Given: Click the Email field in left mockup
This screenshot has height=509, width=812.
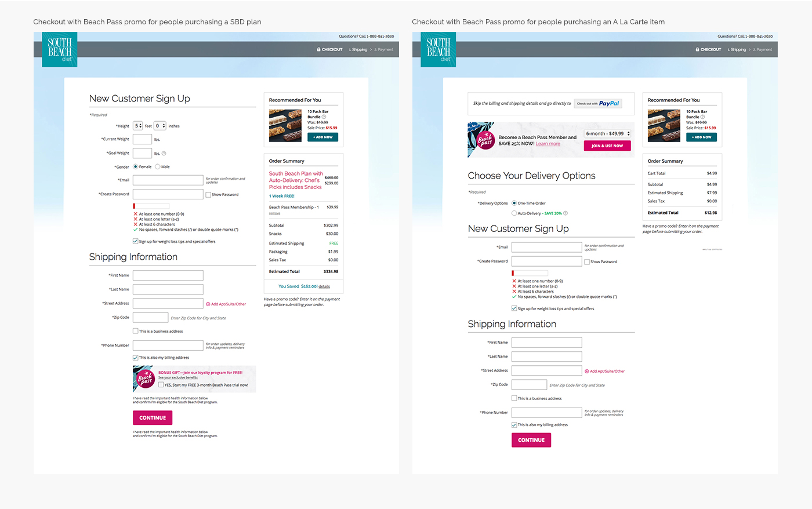Looking at the screenshot, I should pyautogui.click(x=168, y=180).
